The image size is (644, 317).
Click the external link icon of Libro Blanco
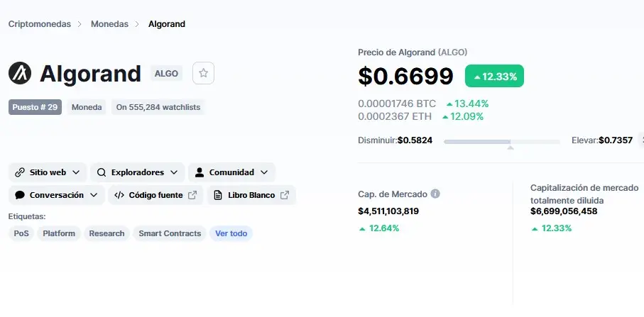point(285,195)
